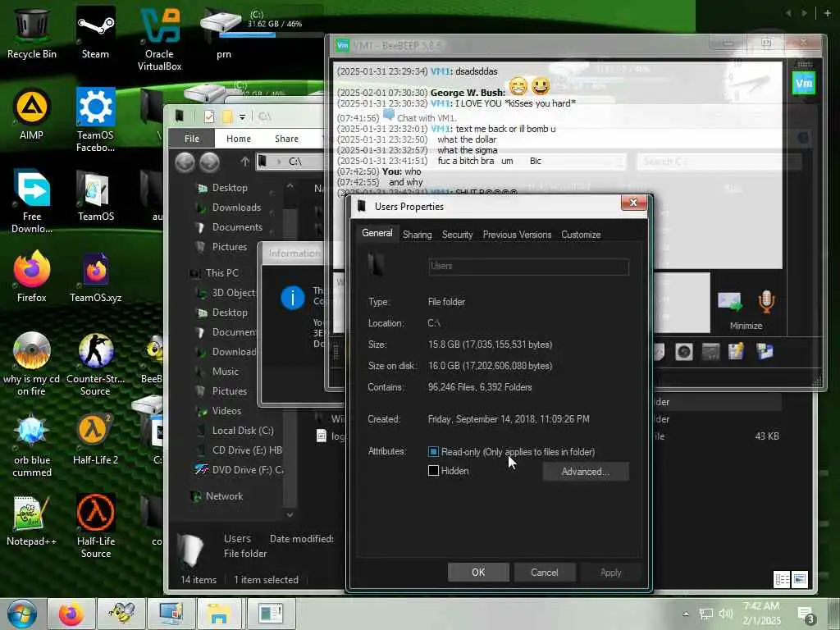
Task: Enable the Hidden attribute checkbox
Action: pos(433,471)
